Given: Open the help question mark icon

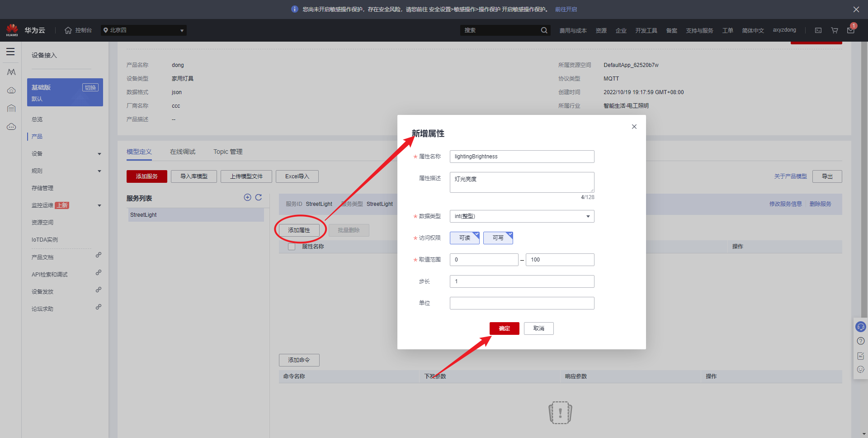Looking at the screenshot, I should pyautogui.click(x=861, y=341).
